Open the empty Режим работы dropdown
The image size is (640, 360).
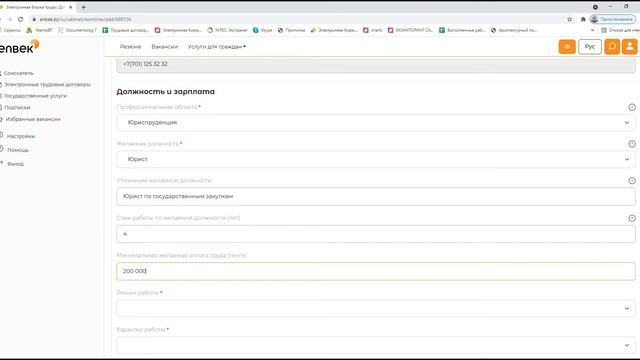click(376, 308)
